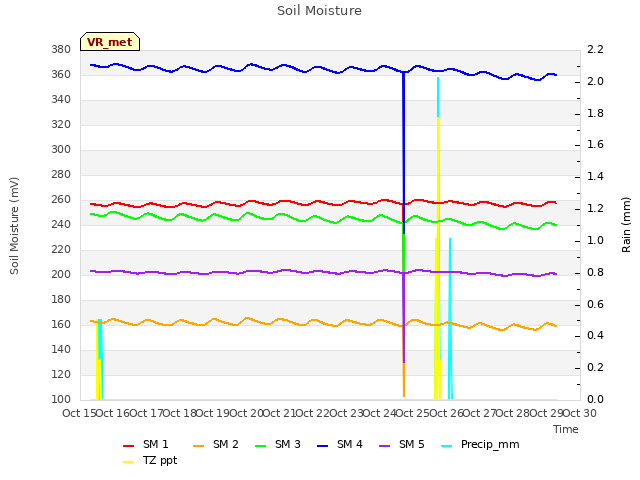This screenshot has height=480, width=640.
Task: Click the 100 left axis value
Action: pyautogui.click(x=61, y=400)
